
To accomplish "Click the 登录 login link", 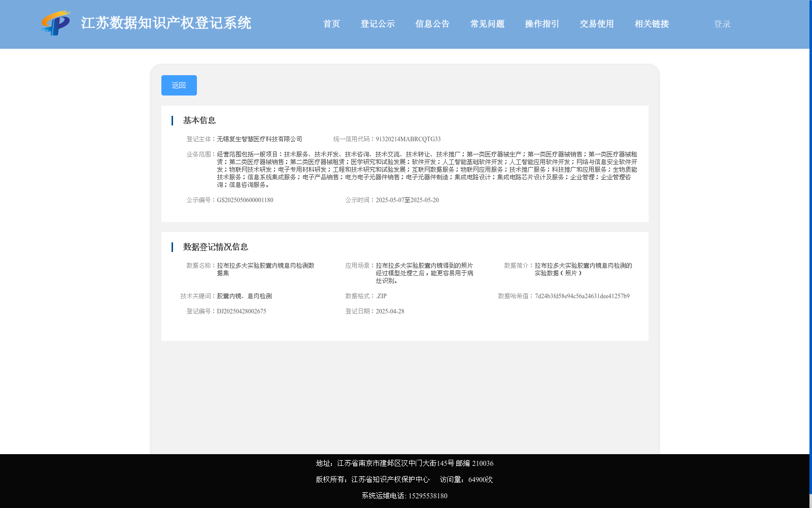I will tap(722, 24).
